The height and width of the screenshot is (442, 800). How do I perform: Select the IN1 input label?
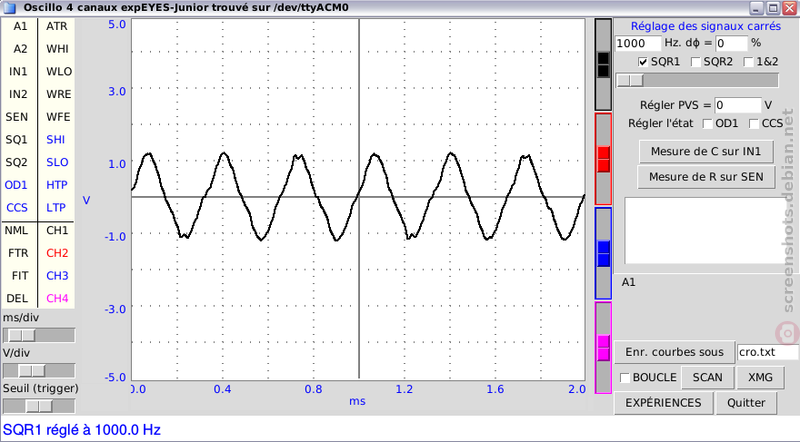tap(18, 71)
